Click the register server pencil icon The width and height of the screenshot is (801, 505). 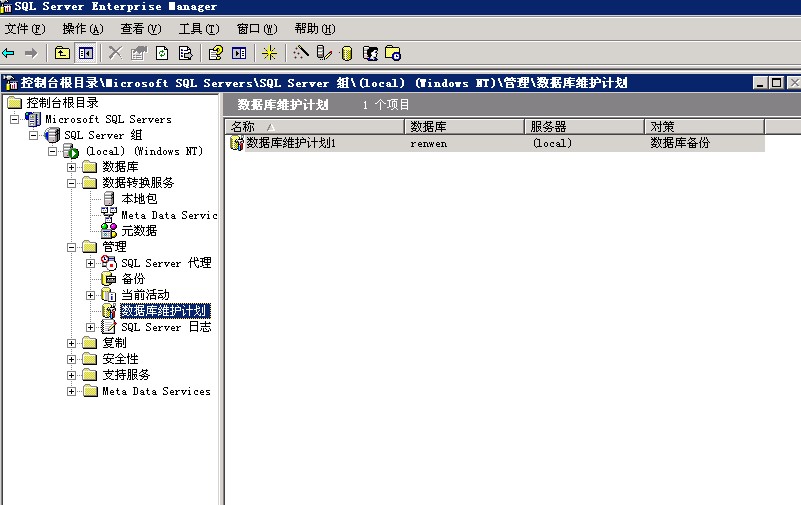tap(324, 53)
